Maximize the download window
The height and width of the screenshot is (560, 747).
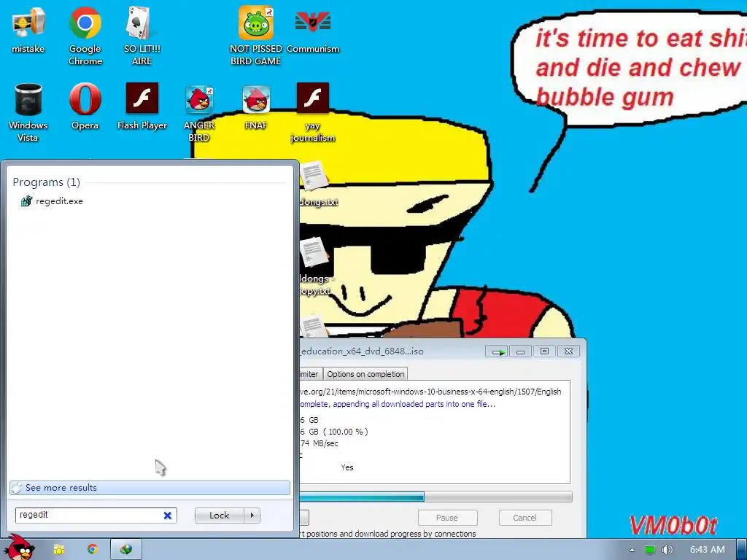tap(544, 351)
